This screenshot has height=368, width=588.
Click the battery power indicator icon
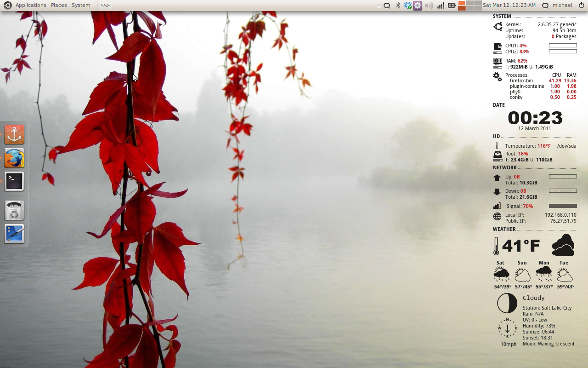452,6
